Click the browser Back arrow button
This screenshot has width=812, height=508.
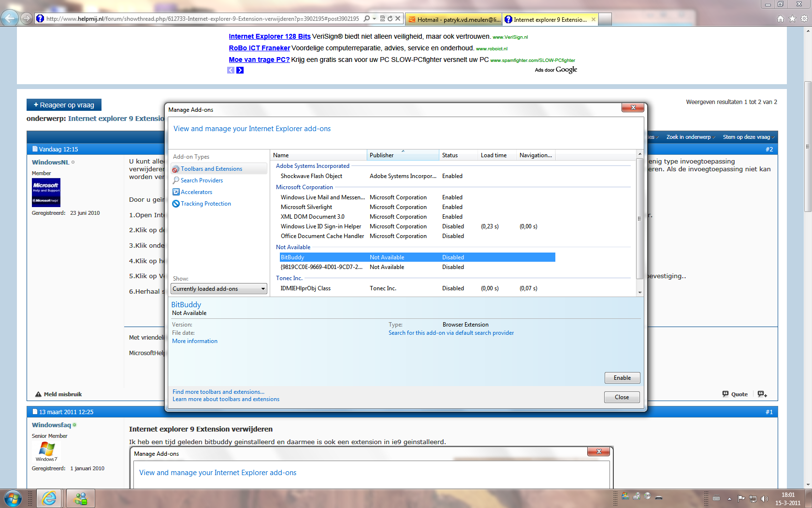point(10,18)
